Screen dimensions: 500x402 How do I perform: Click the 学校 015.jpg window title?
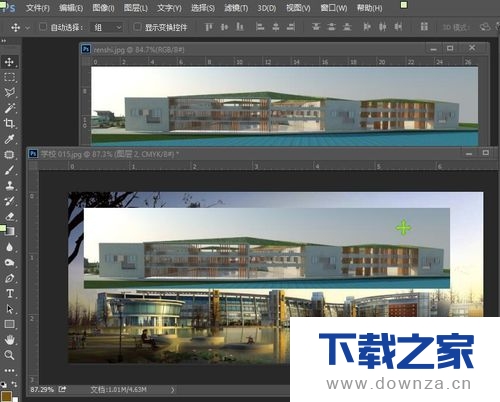pyautogui.click(x=110, y=154)
